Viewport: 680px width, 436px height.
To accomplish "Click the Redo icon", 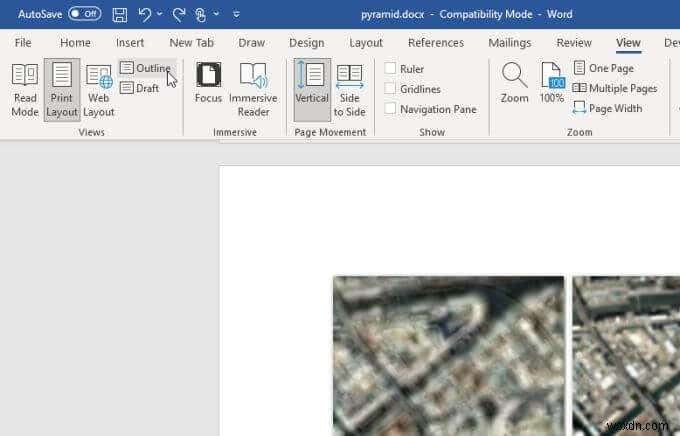I will [x=179, y=15].
